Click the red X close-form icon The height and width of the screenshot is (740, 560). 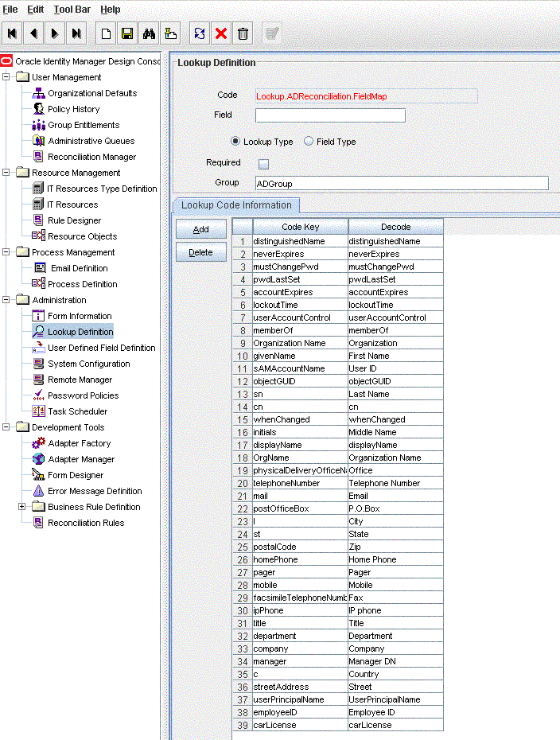pyautogui.click(x=221, y=33)
